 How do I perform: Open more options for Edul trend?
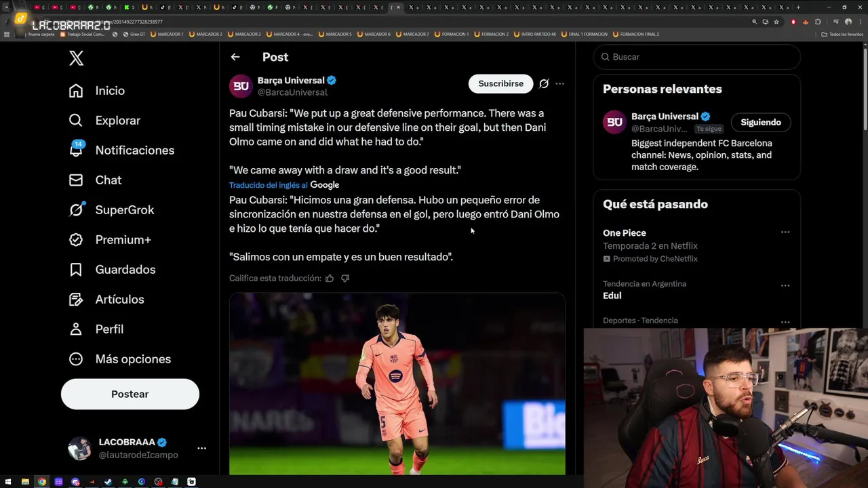click(785, 285)
